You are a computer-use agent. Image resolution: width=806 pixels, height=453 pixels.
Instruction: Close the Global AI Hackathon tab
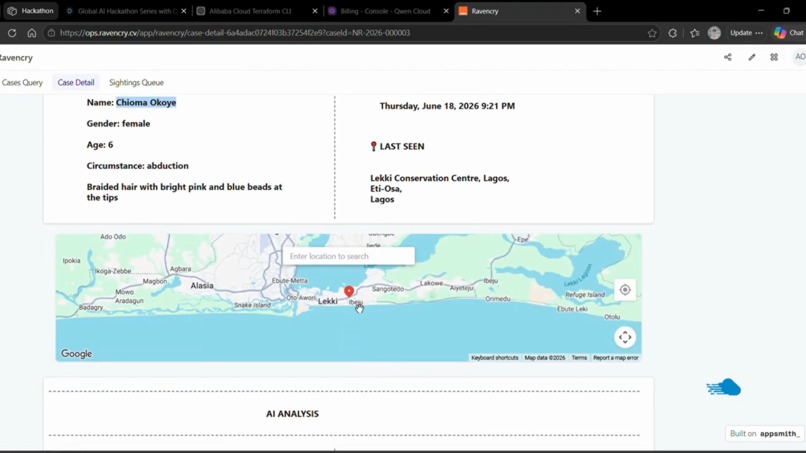[184, 11]
